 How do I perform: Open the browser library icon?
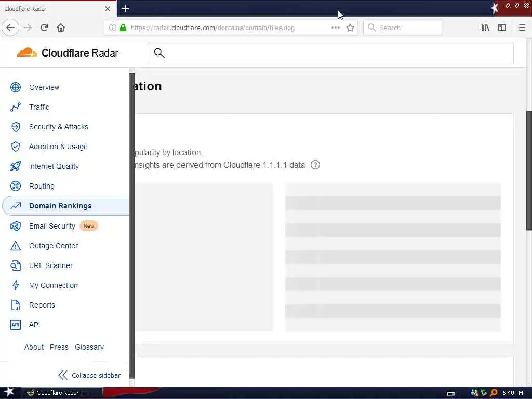(485, 28)
